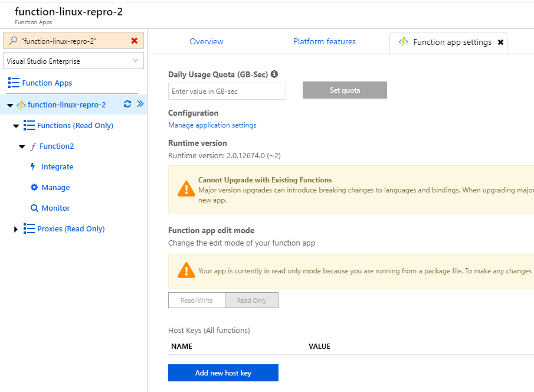Image resolution: width=534 pixels, height=392 pixels.
Task: Switch edit mode to Read/Write
Action: point(196,300)
